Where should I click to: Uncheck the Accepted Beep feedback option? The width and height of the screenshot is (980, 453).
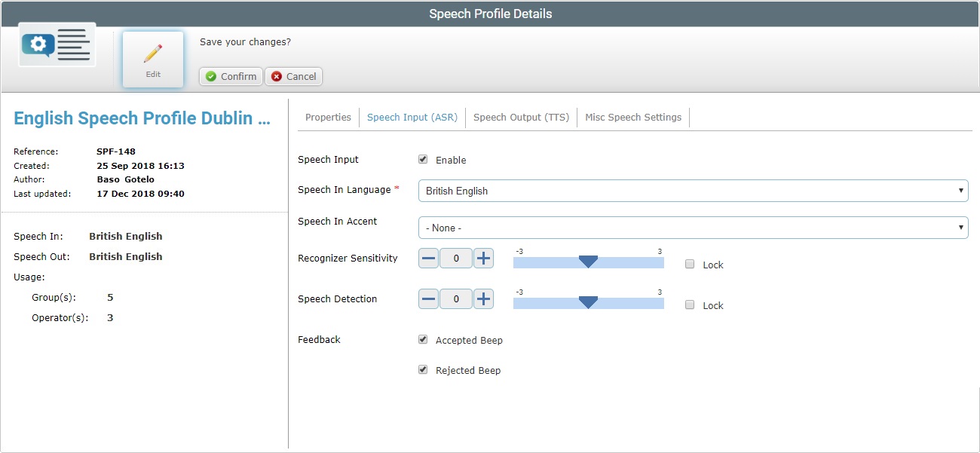(423, 339)
